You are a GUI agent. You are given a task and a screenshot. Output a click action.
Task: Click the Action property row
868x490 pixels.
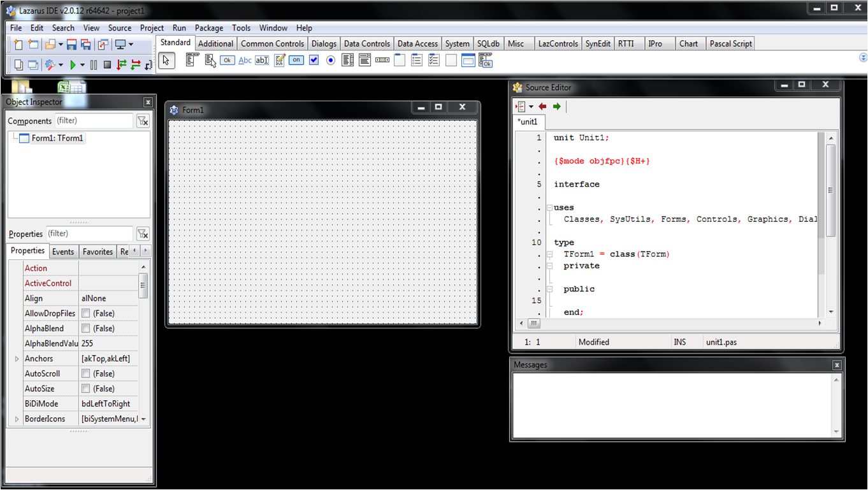(x=80, y=268)
